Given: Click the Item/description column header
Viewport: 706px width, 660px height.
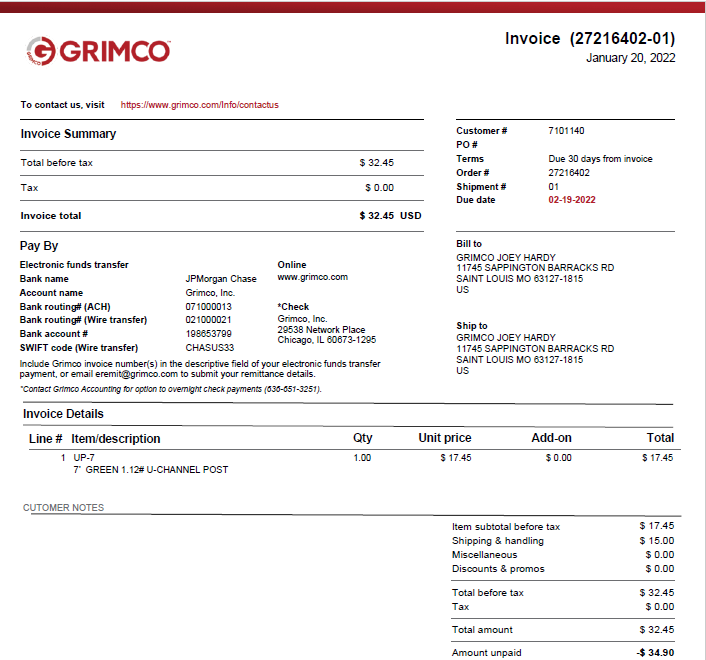Looking at the screenshot, I should [115, 438].
